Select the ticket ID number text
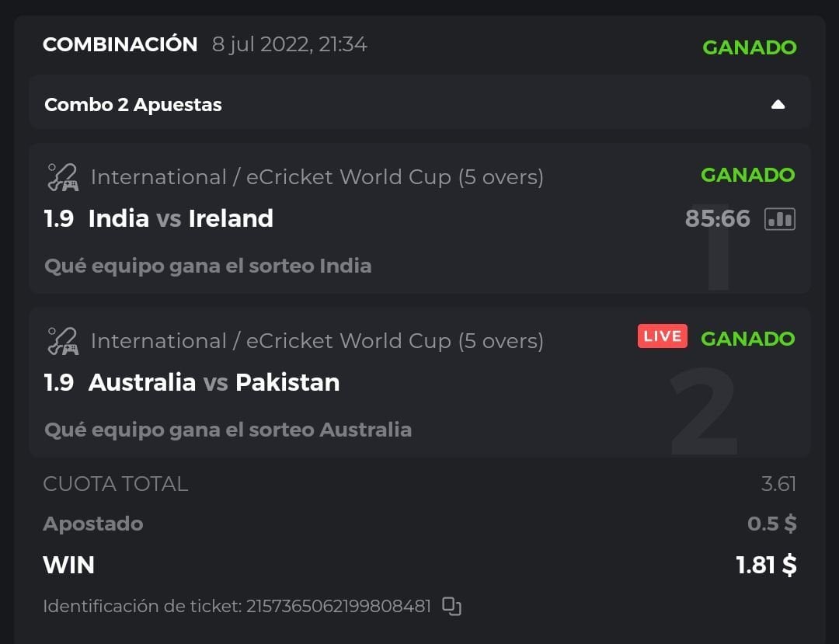 338,606
